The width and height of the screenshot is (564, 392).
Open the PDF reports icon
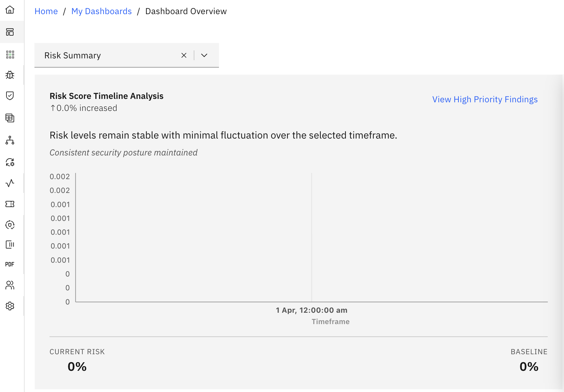[10, 264]
